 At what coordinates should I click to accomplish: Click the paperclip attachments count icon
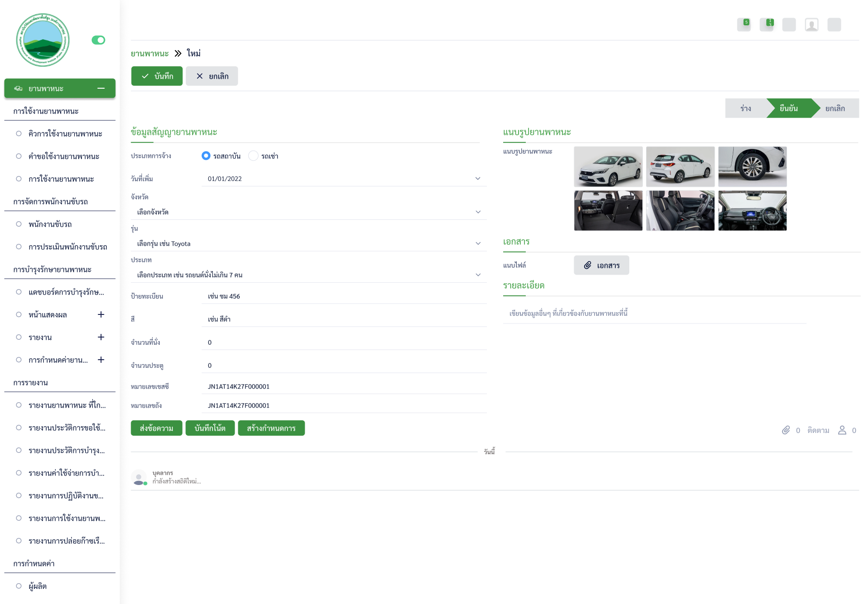(786, 430)
